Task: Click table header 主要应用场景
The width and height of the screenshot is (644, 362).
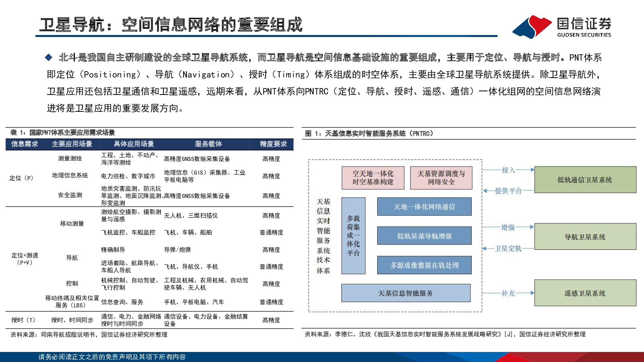Action: (72, 144)
